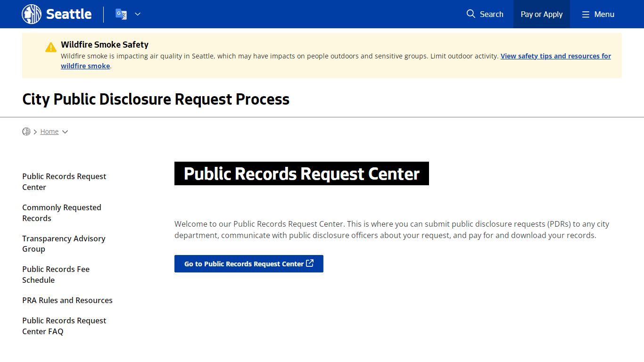Viewport: 644px width, 362px height.
Task: Click the Public Records Request Center heading
Action: coord(302,173)
